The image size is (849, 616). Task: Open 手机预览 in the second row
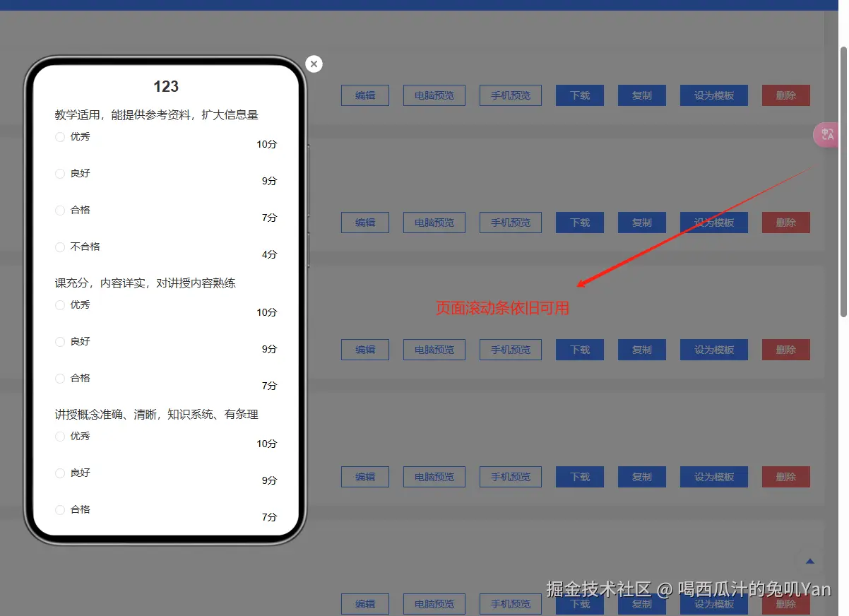pos(510,223)
